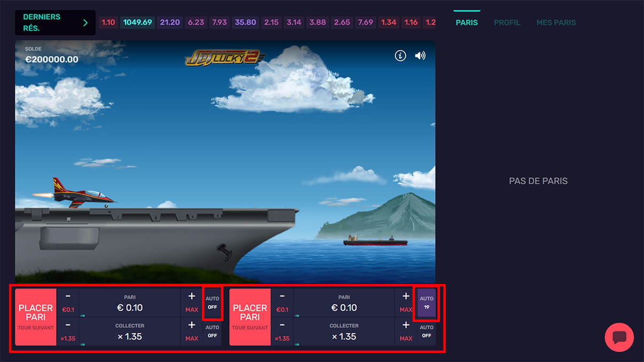Mute the game sound speaker icon

pyautogui.click(x=420, y=56)
